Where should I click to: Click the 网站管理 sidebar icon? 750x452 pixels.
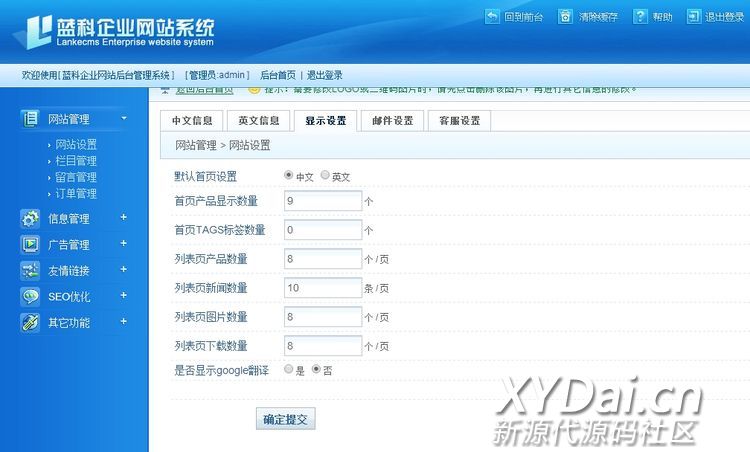[x=30, y=118]
